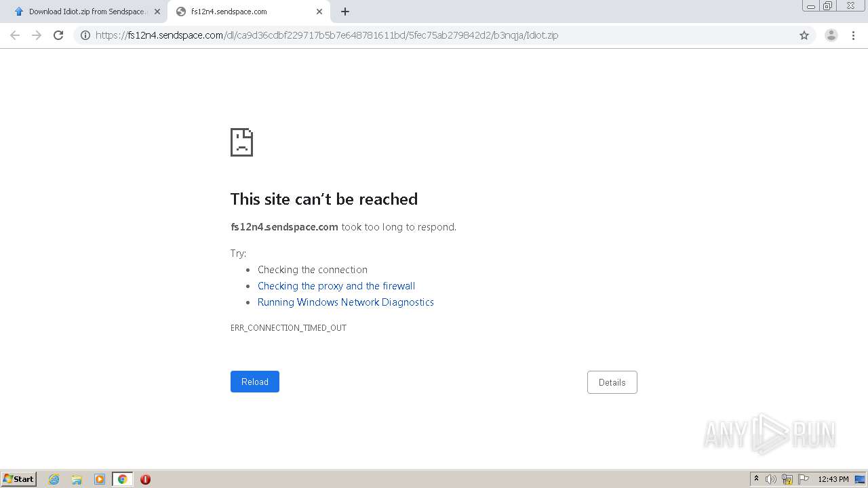Screen dimensions: 868x488
Task: Open the network tray icon
Action: [x=787, y=479]
